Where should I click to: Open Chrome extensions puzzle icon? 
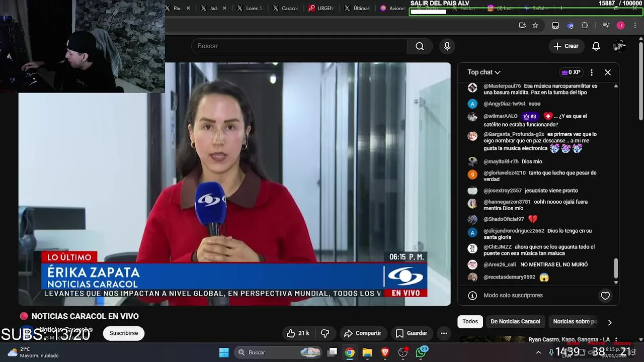pyautogui.click(x=585, y=25)
